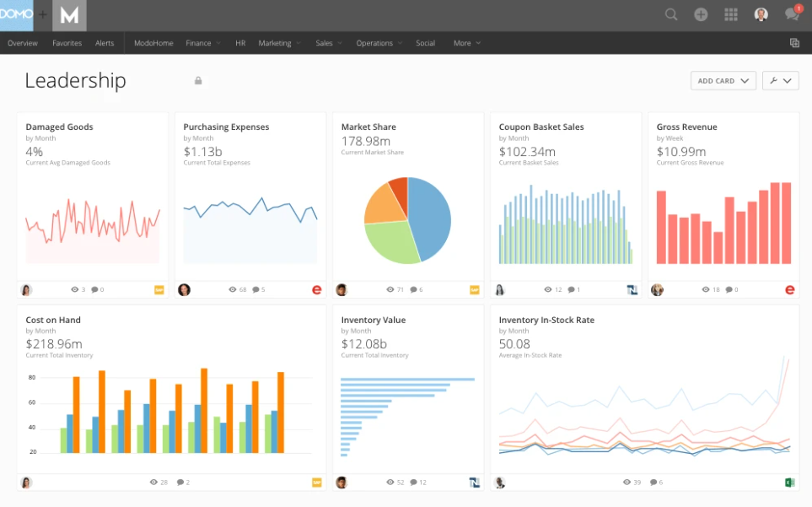Switch to the Favorites tab
Screen dimensions: 812x507
[x=67, y=43]
